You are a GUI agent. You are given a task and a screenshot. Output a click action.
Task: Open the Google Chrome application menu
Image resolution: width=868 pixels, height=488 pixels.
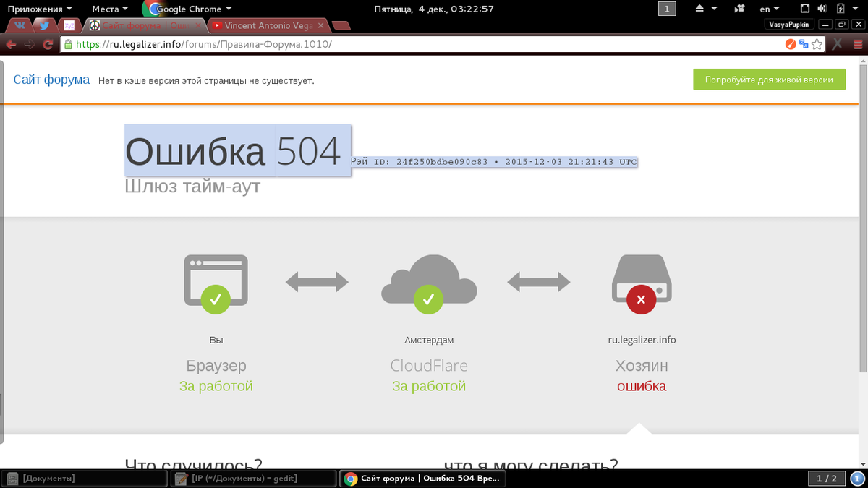(x=187, y=9)
